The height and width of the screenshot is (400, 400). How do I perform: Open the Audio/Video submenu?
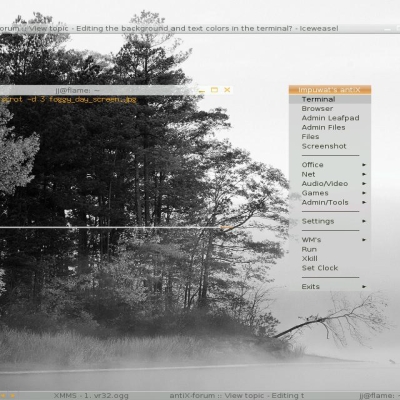coord(330,184)
